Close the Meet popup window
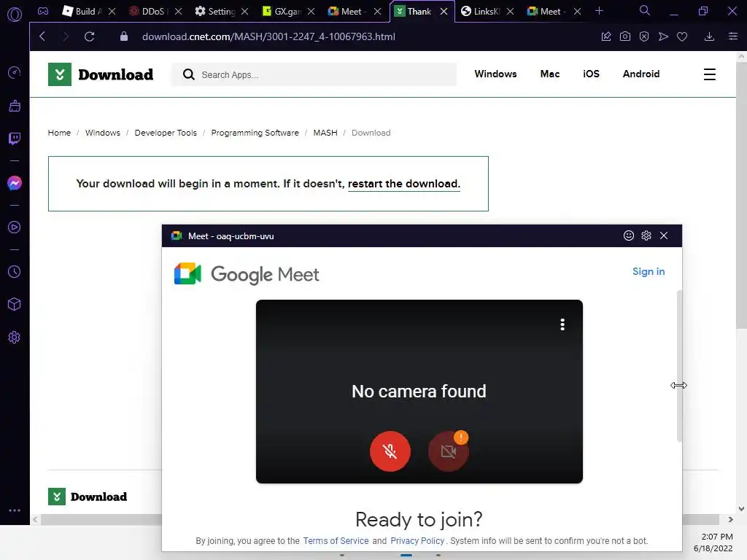Image resolution: width=747 pixels, height=560 pixels. pos(664,236)
